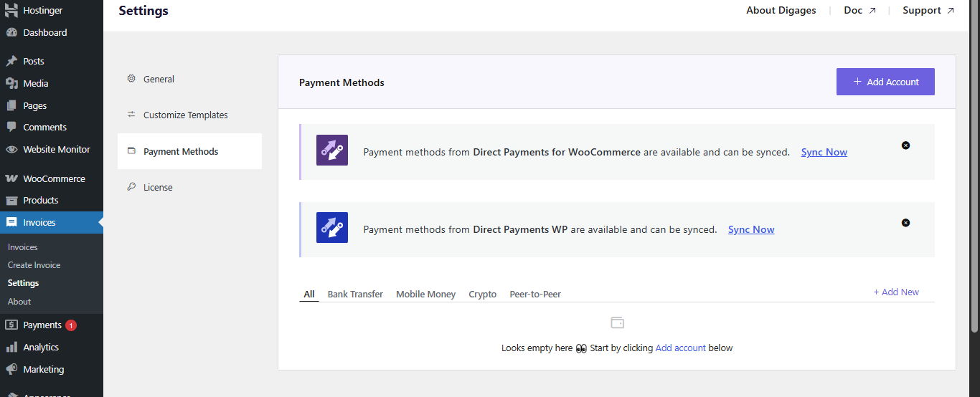Go to the Posts menu
Viewport: 980px width, 397px height.
(52, 61)
